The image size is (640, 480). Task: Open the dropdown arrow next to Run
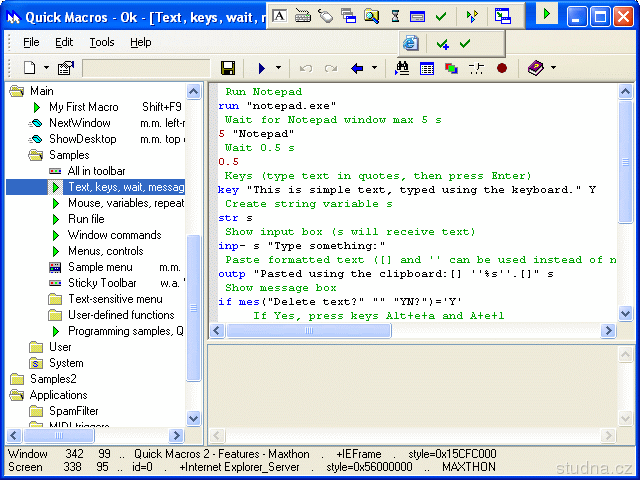click(278, 68)
